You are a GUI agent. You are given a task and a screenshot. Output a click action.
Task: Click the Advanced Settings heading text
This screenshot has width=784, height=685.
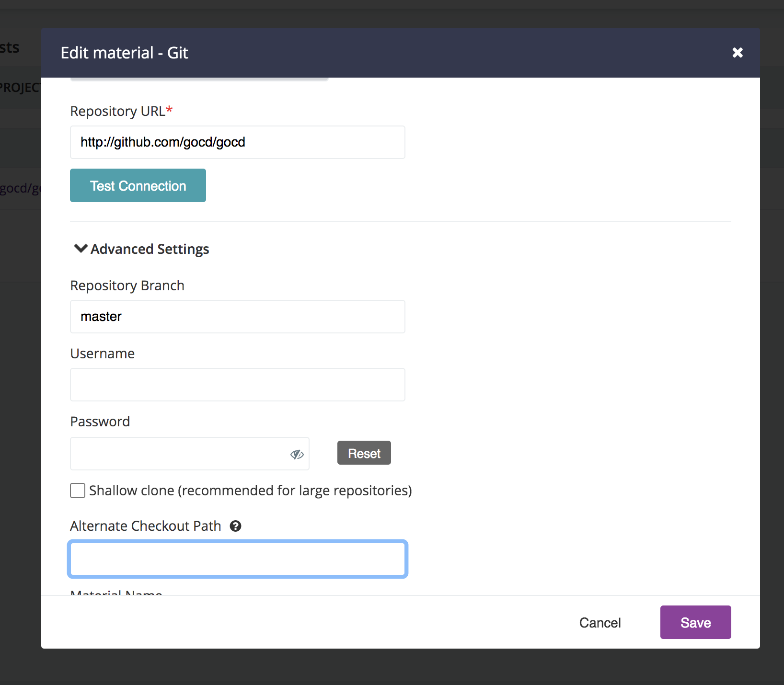[x=150, y=249]
